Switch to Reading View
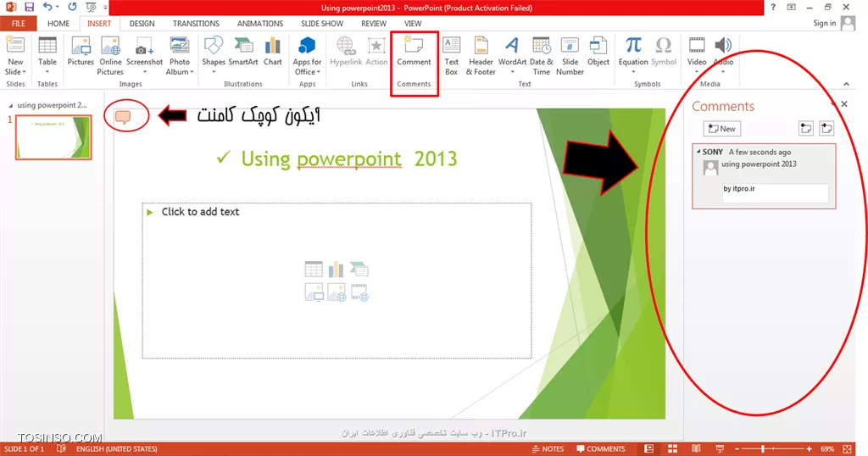This screenshot has height=456, width=868. tap(696, 449)
